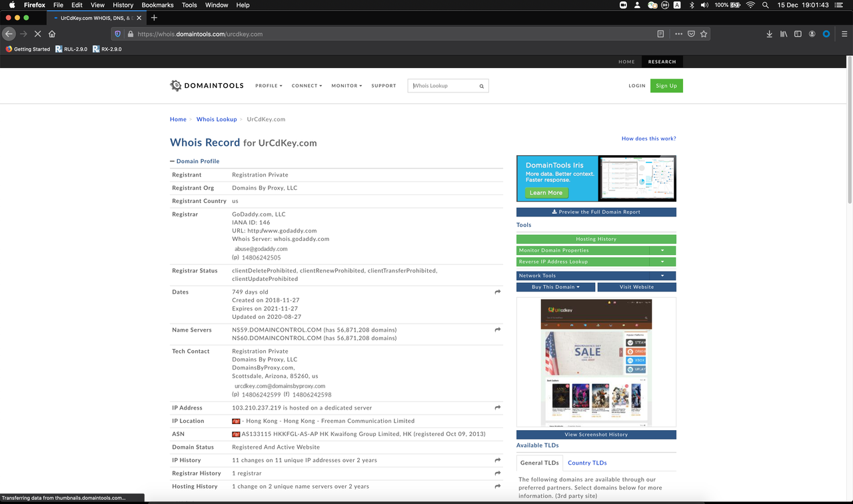
Task: Switch to the HOME top tab
Action: 626,62
